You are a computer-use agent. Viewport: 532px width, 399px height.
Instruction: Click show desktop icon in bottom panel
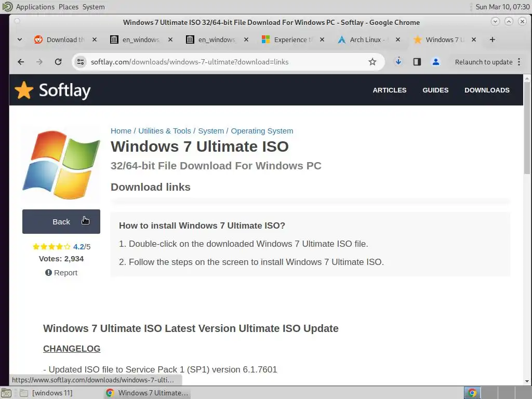click(x=6, y=393)
